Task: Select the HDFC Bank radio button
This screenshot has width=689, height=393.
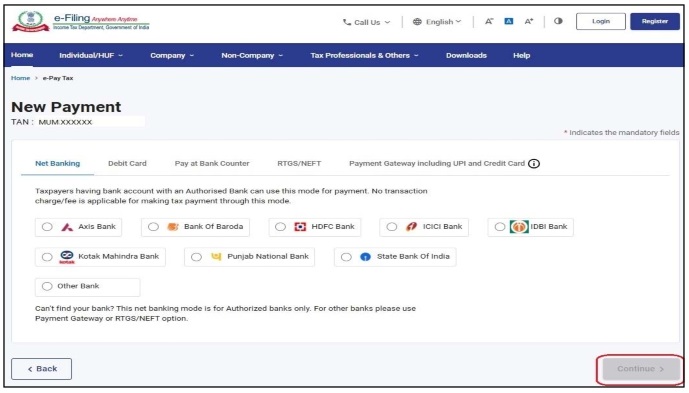Action: click(280, 227)
